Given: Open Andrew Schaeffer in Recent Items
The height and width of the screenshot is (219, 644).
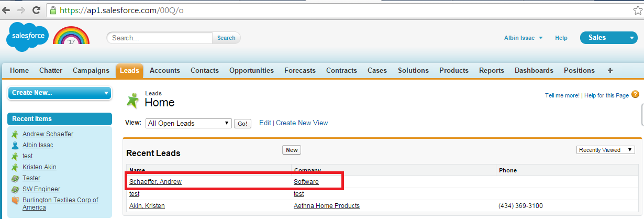Looking at the screenshot, I should click(48, 134).
